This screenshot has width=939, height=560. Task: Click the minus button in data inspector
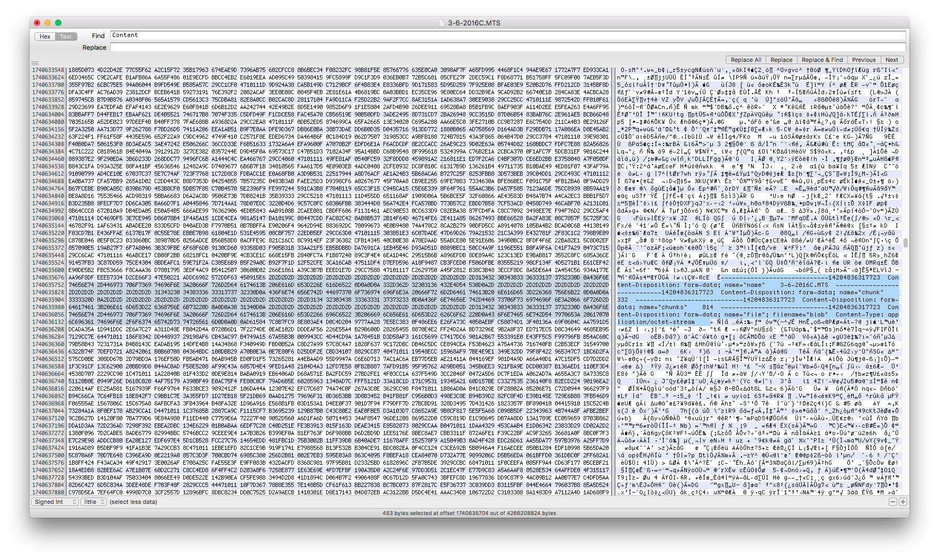892,502
